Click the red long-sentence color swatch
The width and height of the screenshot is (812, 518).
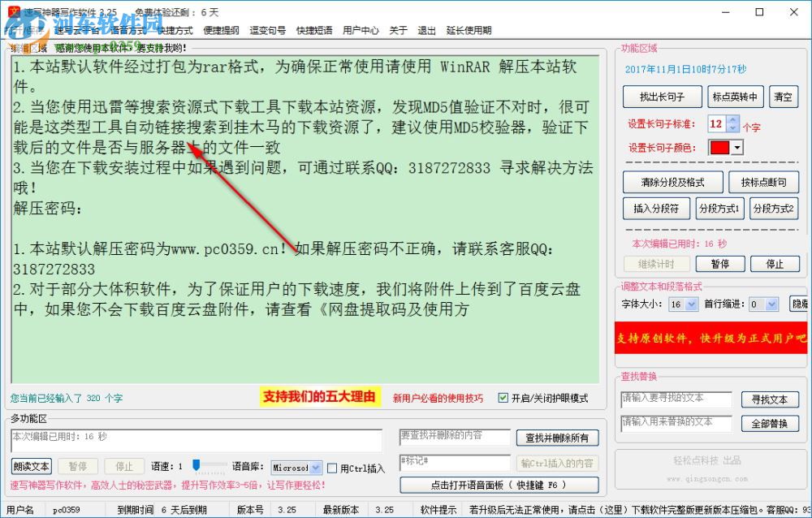tap(719, 148)
